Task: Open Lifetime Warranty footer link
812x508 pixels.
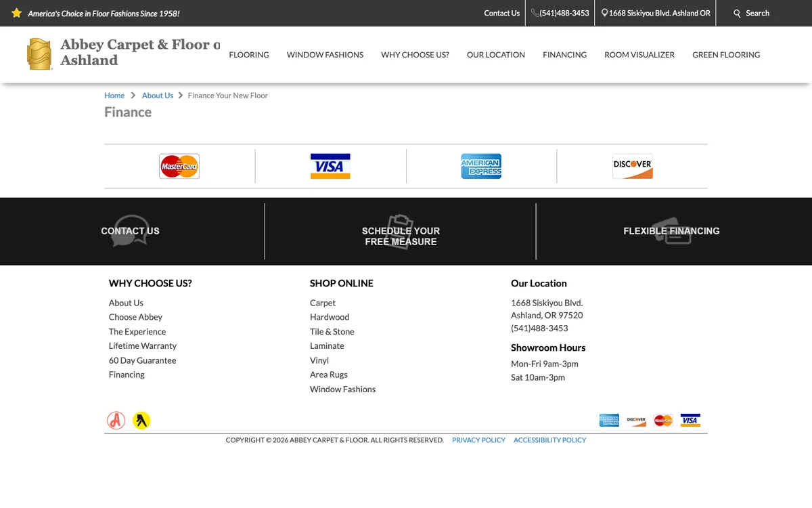Action: [x=143, y=346]
